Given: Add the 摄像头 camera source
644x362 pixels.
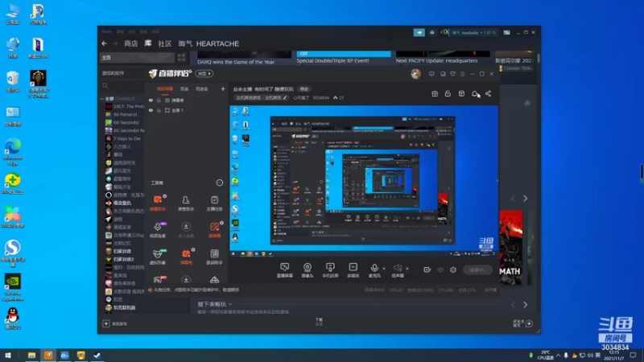Looking at the screenshot, I should click(x=308, y=270).
